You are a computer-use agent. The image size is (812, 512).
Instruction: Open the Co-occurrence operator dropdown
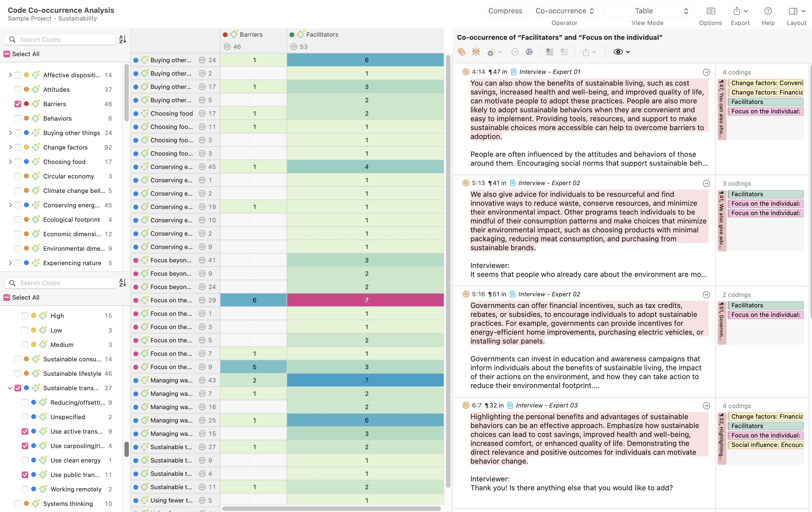564,11
